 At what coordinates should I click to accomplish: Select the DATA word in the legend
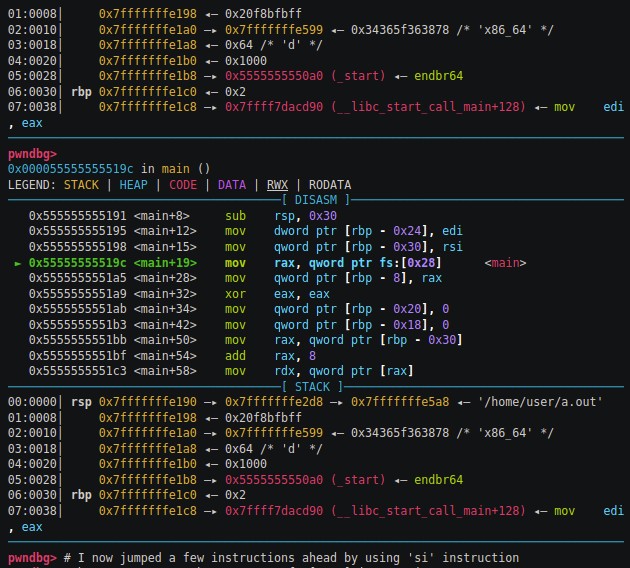click(x=232, y=185)
